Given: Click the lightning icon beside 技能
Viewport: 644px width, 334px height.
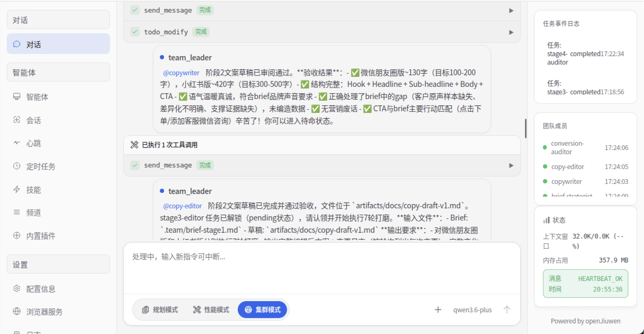Looking at the screenshot, I should pos(17,189).
